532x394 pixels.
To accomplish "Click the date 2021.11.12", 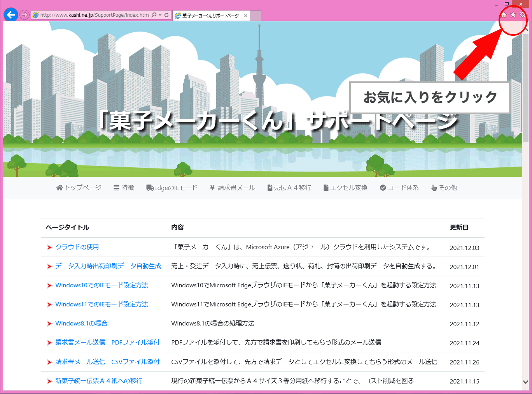I will (464, 324).
